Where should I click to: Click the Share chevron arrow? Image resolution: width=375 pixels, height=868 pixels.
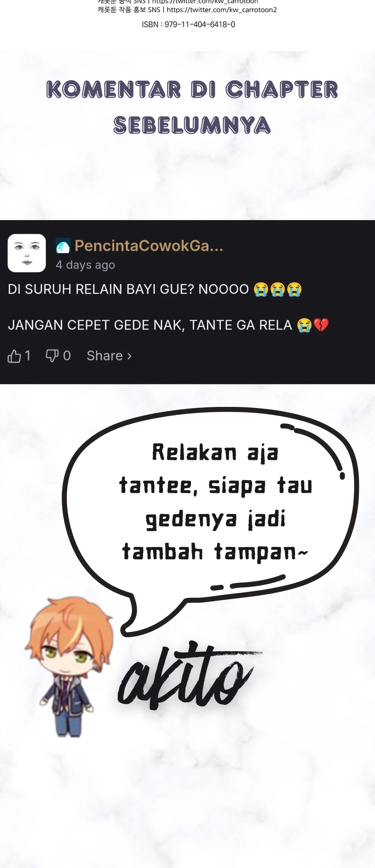(129, 356)
